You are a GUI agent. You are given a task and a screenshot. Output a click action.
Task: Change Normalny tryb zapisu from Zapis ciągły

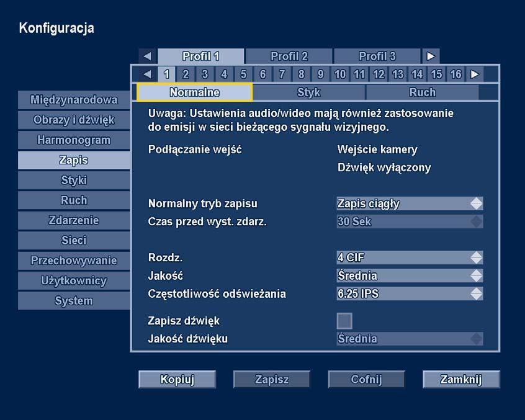coord(410,203)
